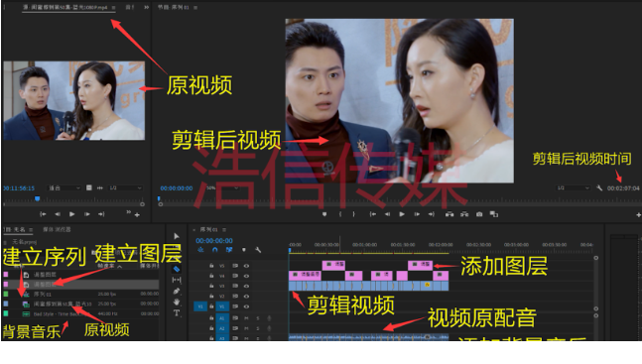Viewport: 642px width, 364px height.
Task: Mark Out point in program monitor
Action: tap(354, 214)
